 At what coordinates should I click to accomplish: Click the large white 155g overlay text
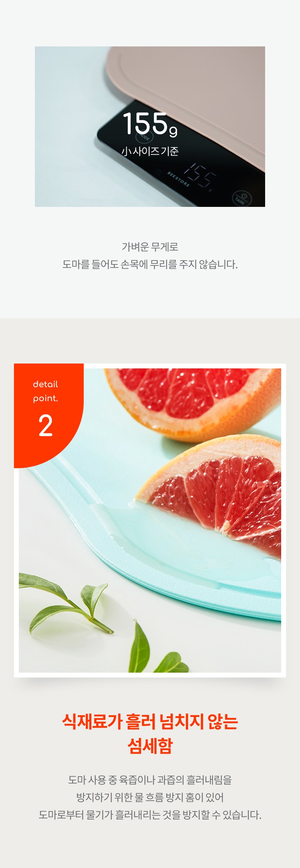tap(150, 124)
